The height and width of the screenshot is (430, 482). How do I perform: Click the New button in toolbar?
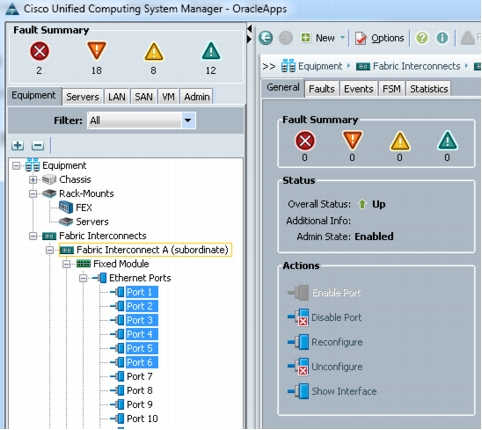coord(318,38)
